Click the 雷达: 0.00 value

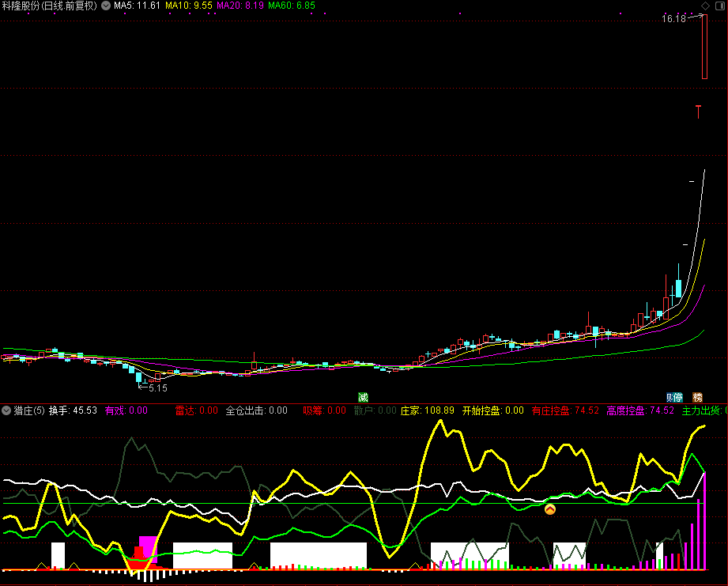pos(196,410)
